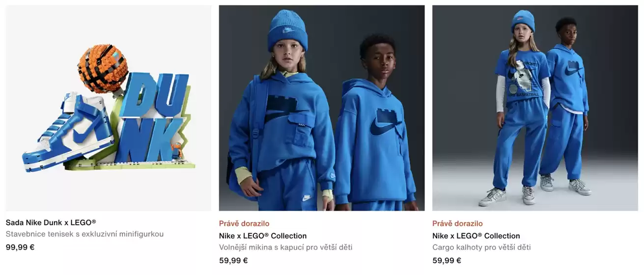Open the cargo pants kids product photo

click(x=535, y=108)
